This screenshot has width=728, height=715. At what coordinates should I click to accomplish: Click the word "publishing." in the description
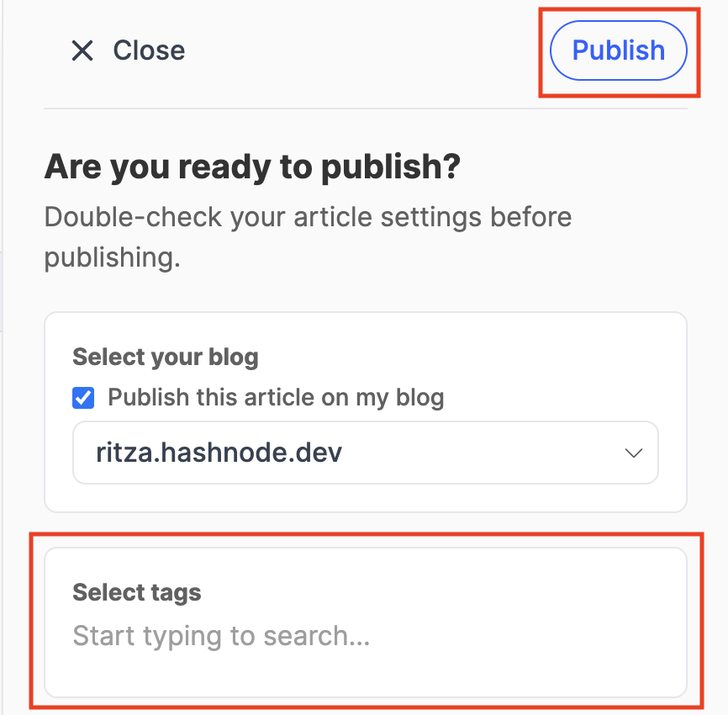pyautogui.click(x=113, y=257)
